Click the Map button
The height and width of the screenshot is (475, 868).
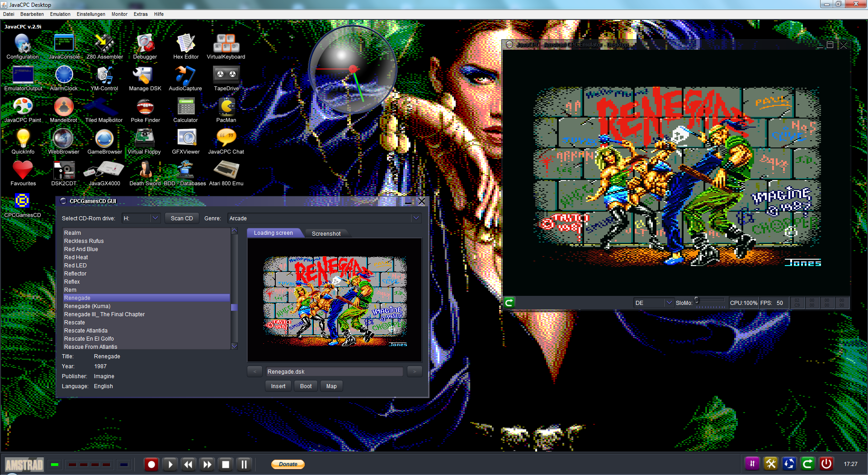click(331, 386)
